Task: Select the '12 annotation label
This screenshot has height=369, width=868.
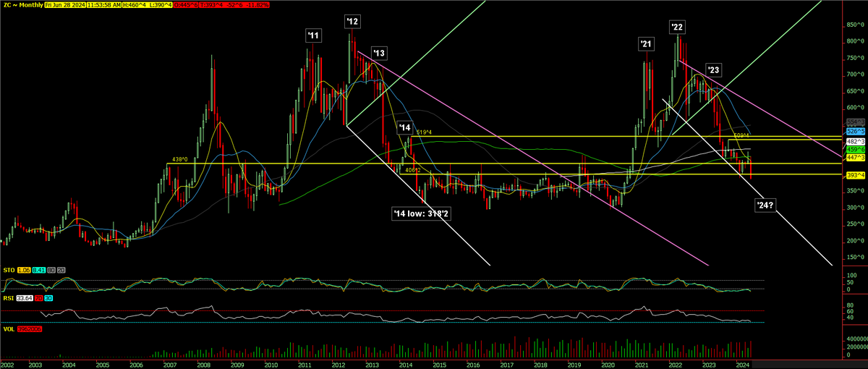Action: 352,22
